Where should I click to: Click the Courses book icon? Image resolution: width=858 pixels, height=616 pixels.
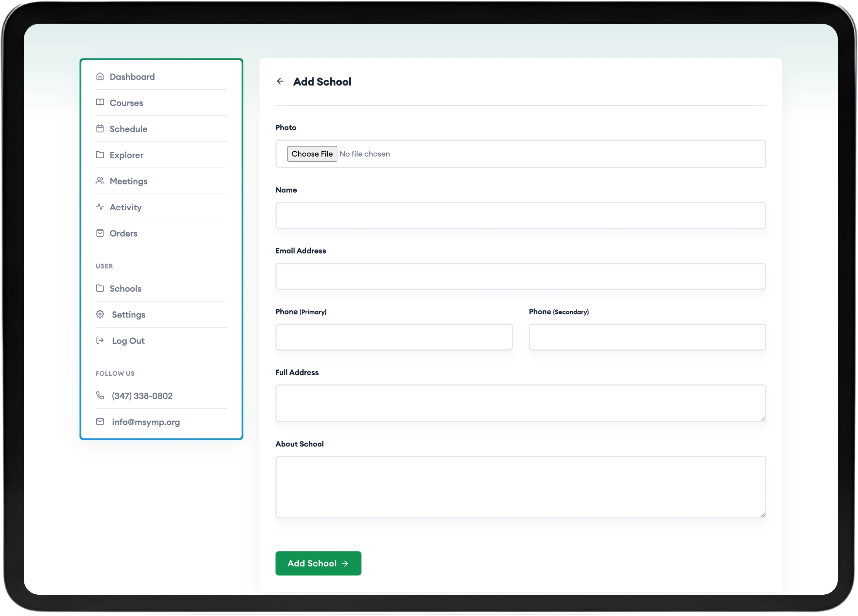point(100,103)
